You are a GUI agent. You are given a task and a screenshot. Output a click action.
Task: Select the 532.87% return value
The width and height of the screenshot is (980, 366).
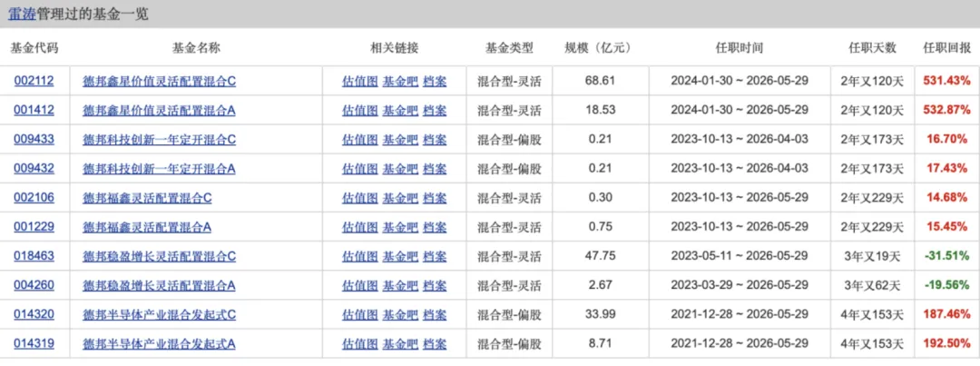point(946,110)
